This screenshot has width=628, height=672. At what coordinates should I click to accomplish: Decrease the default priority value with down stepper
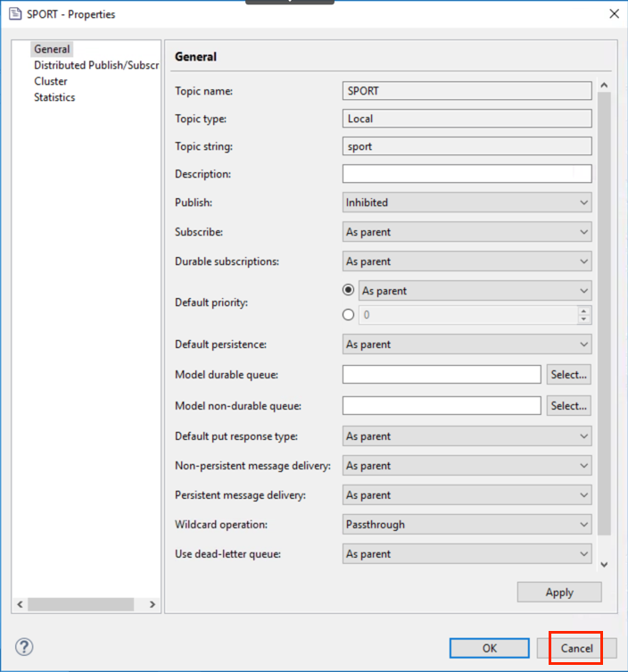[584, 319]
